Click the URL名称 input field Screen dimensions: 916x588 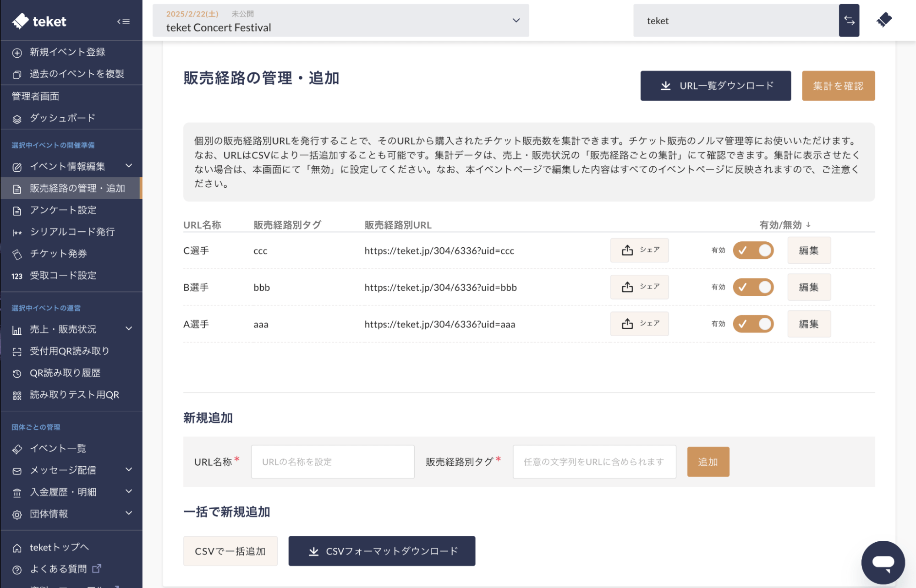(x=332, y=462)
